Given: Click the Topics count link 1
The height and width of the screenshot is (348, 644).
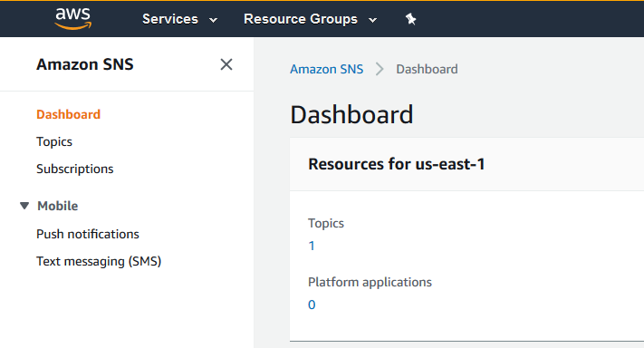Looking at the screenshot, I should (312, 246).
